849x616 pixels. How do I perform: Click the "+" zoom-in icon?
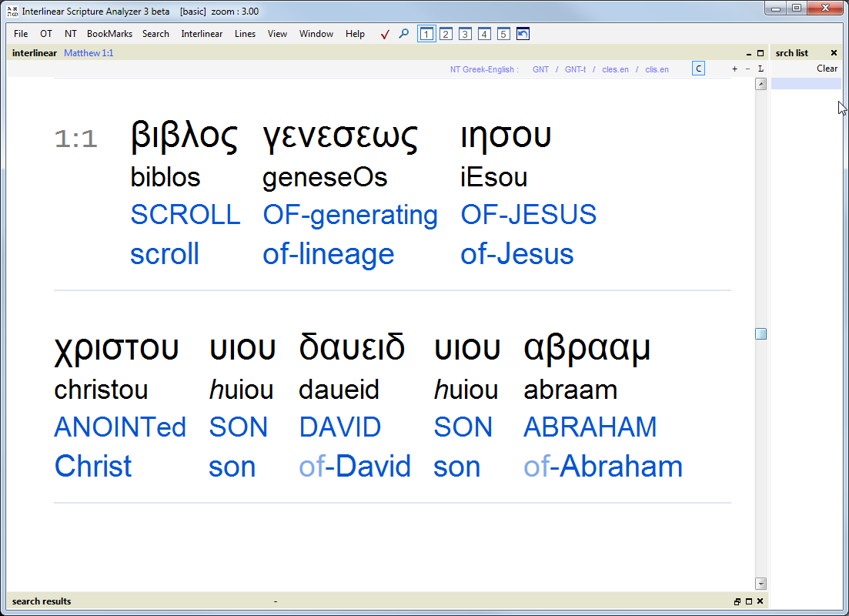pyautogui.click(x=734, y=69)
